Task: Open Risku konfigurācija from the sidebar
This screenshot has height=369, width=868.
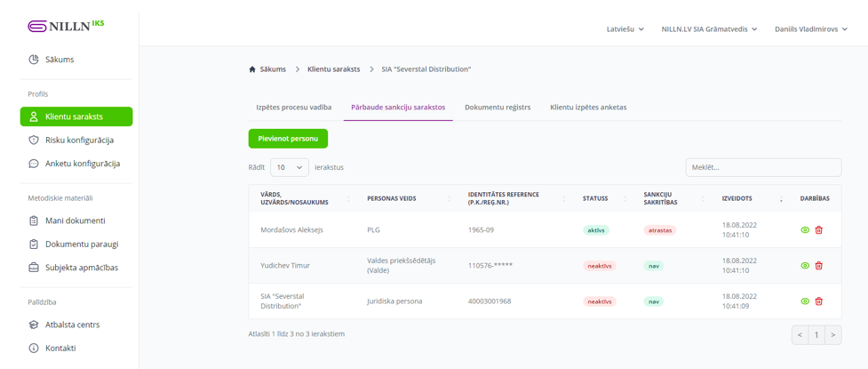Action: point(78,140)
